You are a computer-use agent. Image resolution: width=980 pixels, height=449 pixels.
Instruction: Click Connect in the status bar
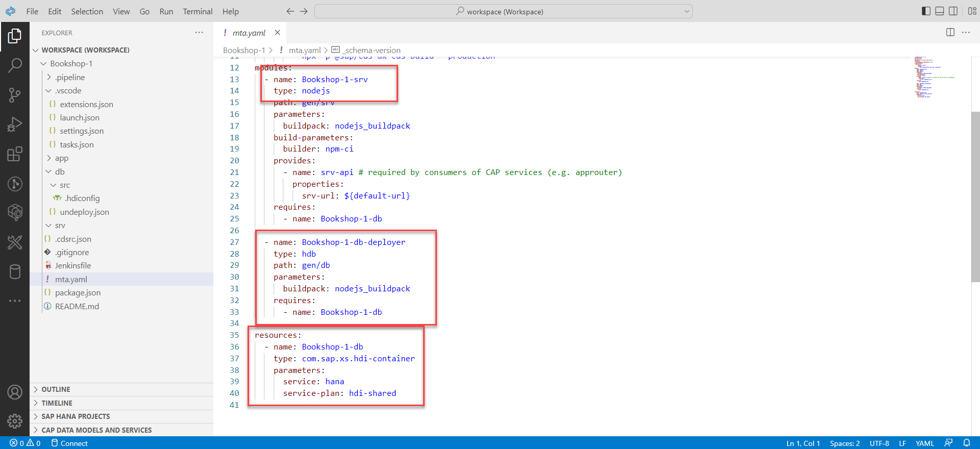click(69, 443)
